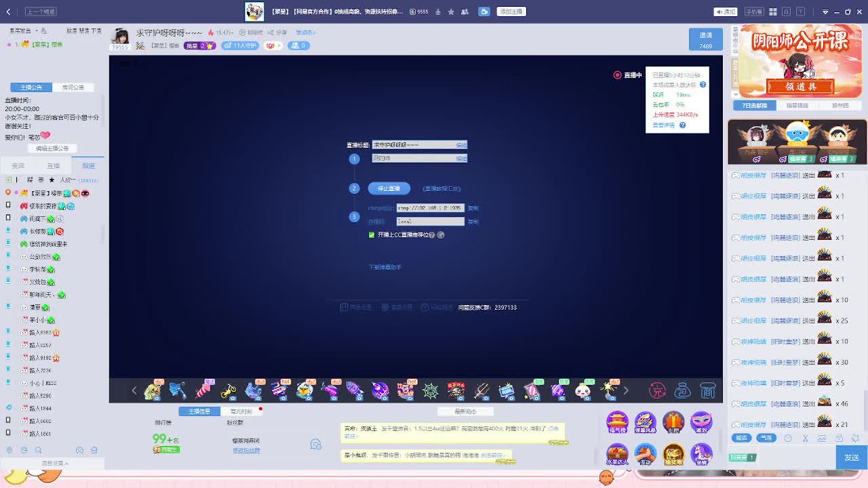Click the video camera icon in title bar
The width and height of the screenshot is (868, 488).
(484, 12)
